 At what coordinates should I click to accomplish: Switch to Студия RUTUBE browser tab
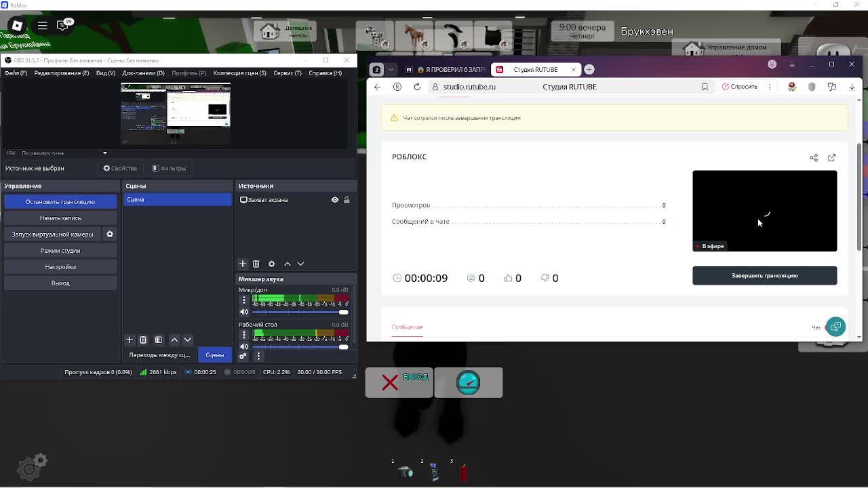pos(536,69)
